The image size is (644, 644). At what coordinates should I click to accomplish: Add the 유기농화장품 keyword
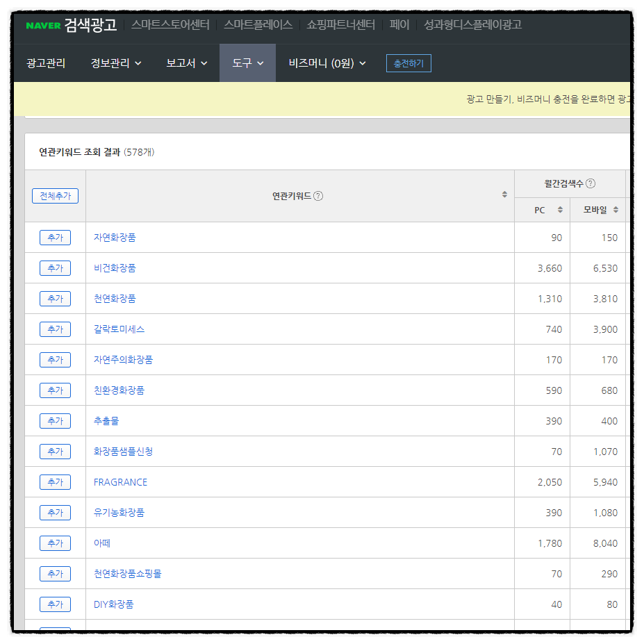tap(55, 513)
